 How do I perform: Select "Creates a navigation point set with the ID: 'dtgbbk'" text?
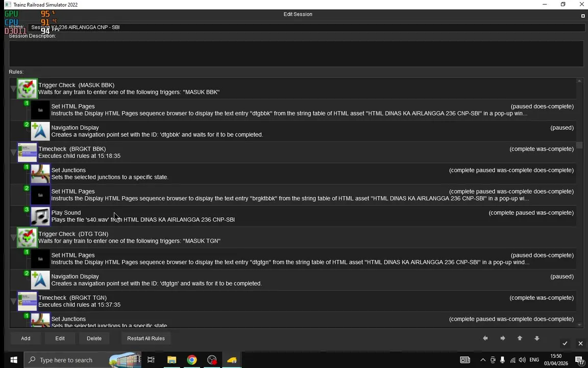pyautogui.click(x=157, y=135)
